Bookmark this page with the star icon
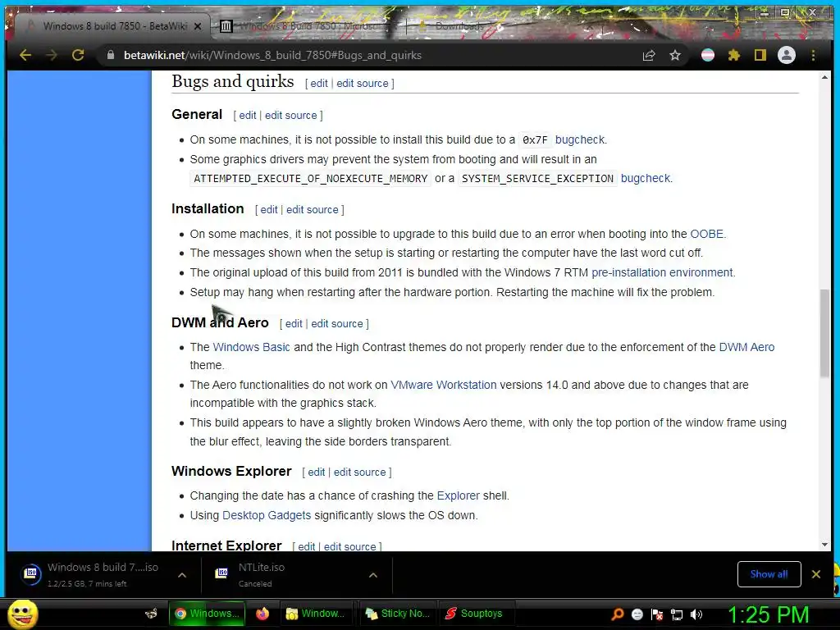 675,55
